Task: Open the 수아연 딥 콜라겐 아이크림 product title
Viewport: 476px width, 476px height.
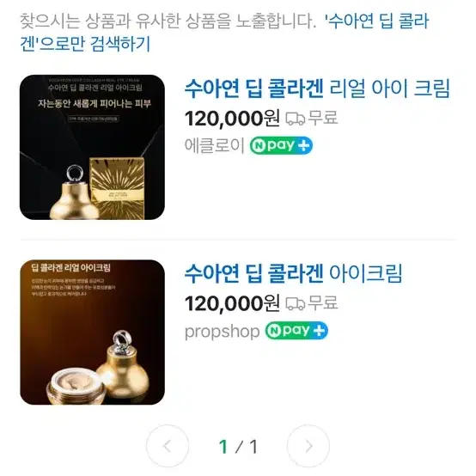Action: 293,273
